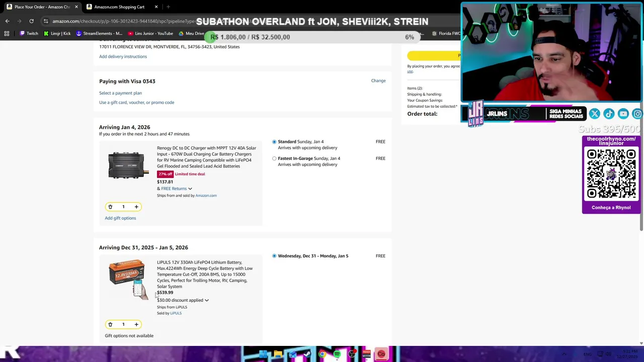Screen dimensions: 644x362
Task: Open the site information icon in address bar
Action: (x=46, y=21)
